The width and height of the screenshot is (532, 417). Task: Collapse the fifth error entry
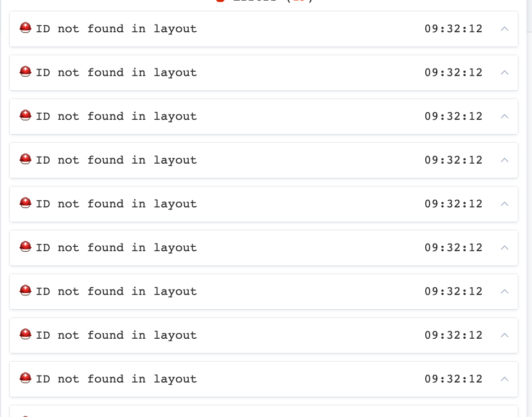tap(504, 204)
